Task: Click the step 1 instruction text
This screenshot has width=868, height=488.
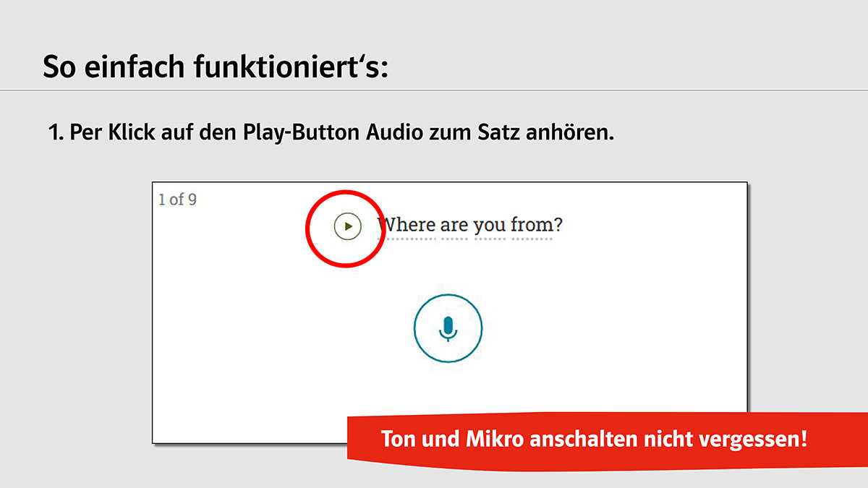Action: (x=331, y=134)
